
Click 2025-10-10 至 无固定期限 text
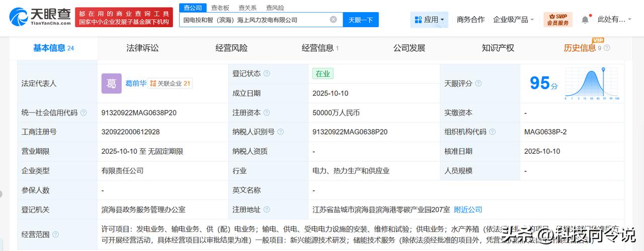pos(142,151)
